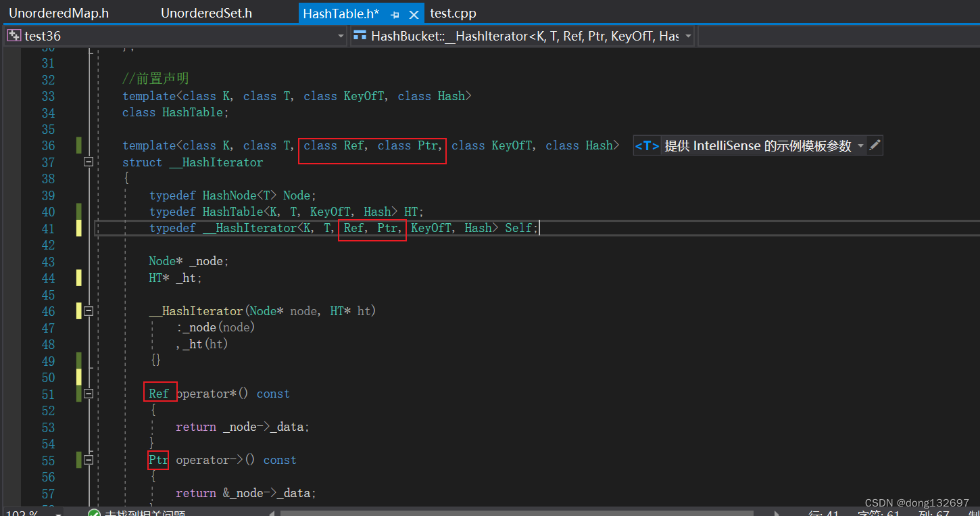Open the empty member dropdown on the right
Image resolution: width=980 pixels, height=516 pixels.
838,36
